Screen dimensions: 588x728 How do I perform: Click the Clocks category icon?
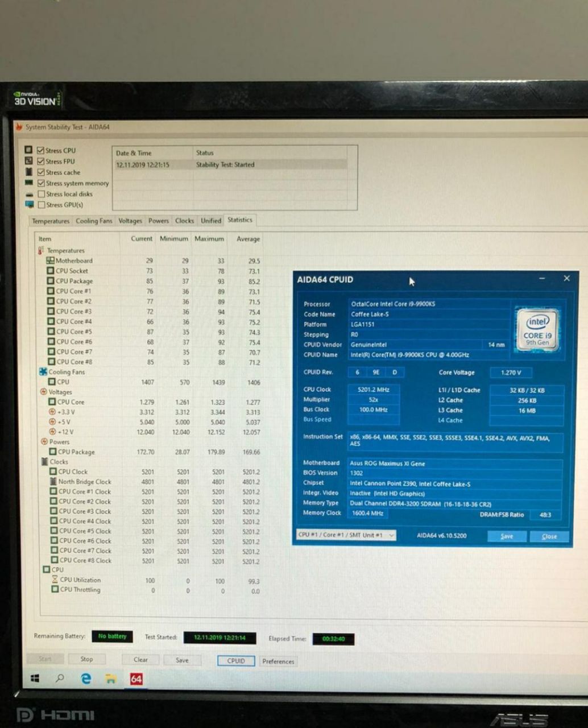pos(45,461)
